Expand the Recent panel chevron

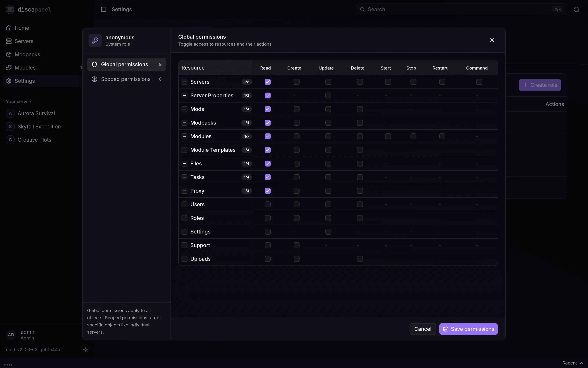pos(581,363)
